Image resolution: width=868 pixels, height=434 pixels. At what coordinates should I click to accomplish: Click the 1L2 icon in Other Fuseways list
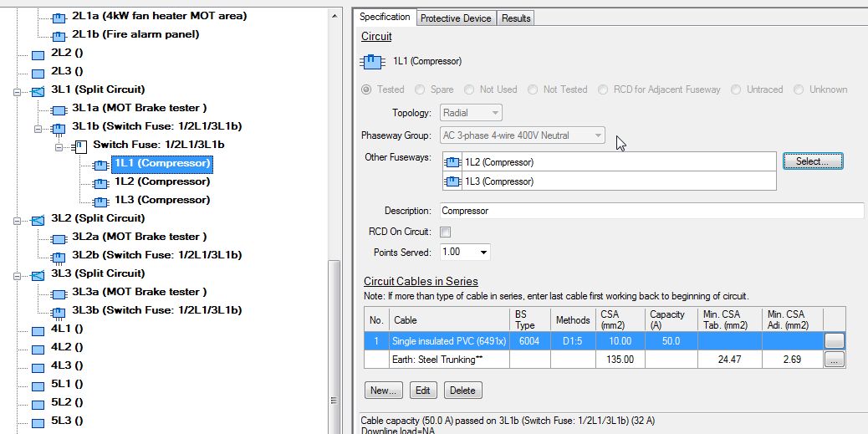coord(453,162)
